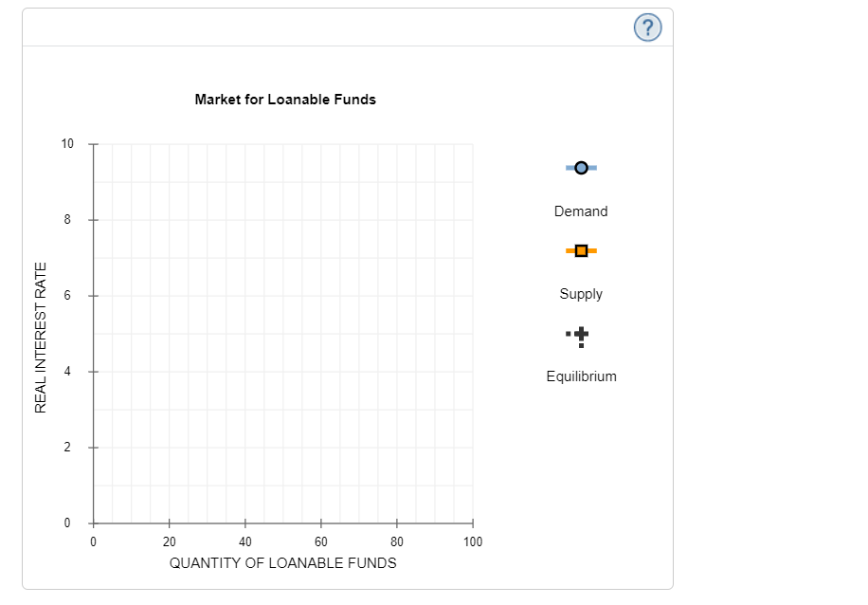Click the 20 tick label on quantity axis
The image size is (868, 605).
pos(170,541)
